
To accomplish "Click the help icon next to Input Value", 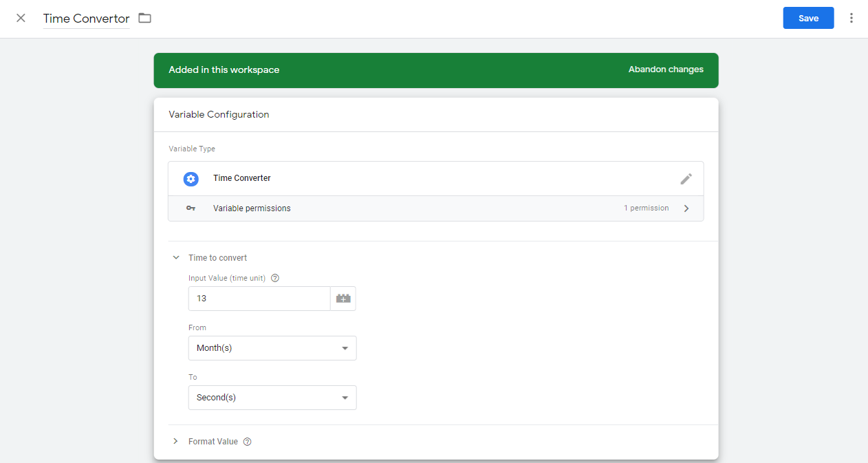I will (275, 279).
